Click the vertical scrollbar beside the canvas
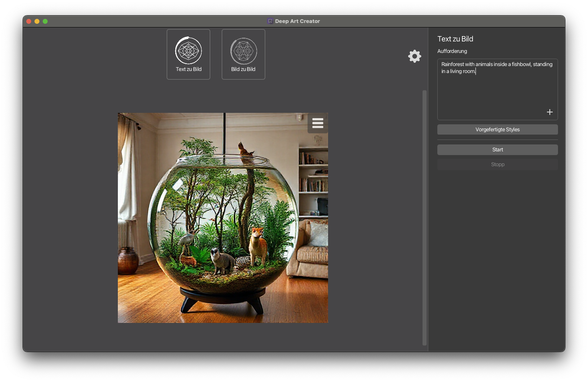The image size is (588, 382). 425,217
